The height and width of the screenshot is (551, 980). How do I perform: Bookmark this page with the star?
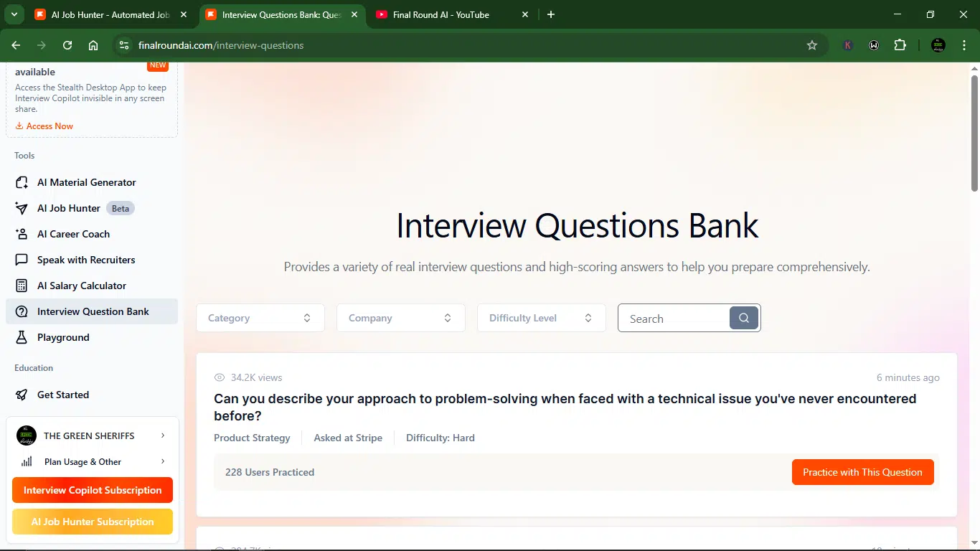tap(812, 45)
